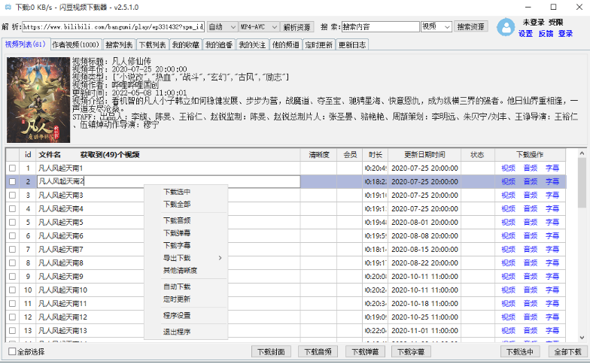Open the 搜索列表 tab
590x364 pixels.
pyautogui.click(x=119, y=45)
